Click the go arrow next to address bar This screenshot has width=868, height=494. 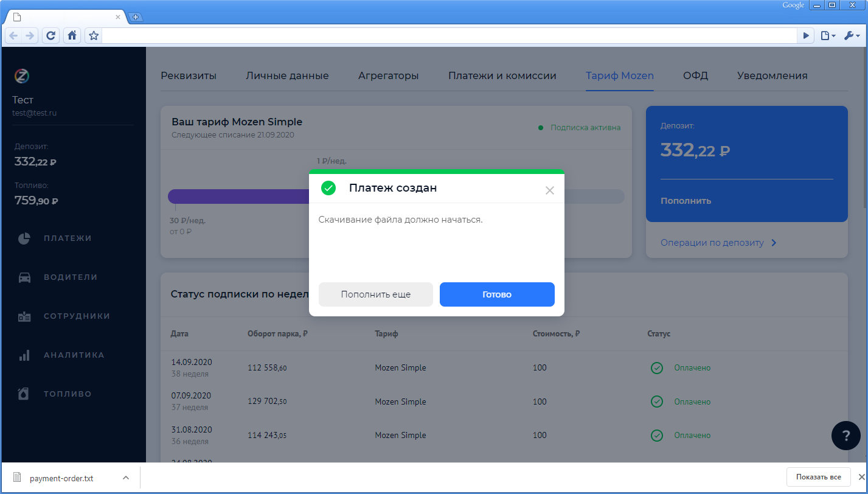pyautogui.click(x=806, y=36)
